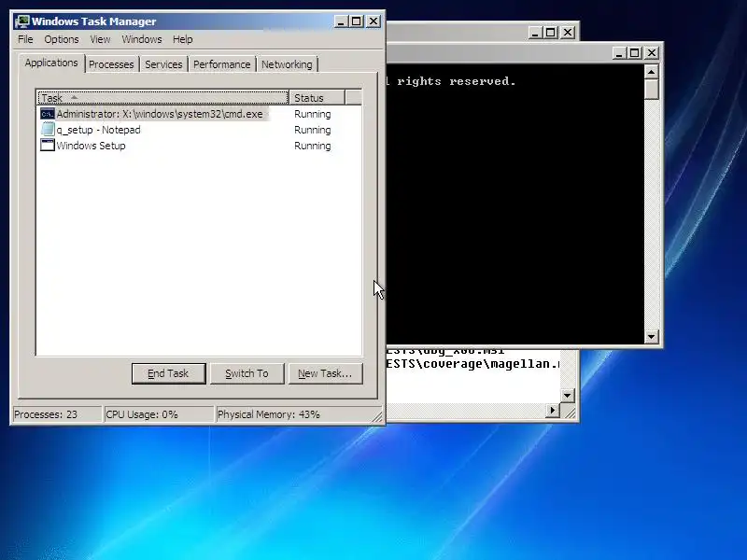This screenshot has width=747, height=560.
Task: Close the Notepad window behind
Action: coord(568,33)
